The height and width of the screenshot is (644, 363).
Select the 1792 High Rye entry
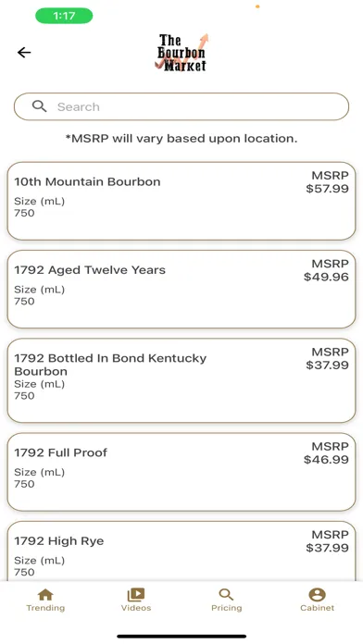[181, 551]
